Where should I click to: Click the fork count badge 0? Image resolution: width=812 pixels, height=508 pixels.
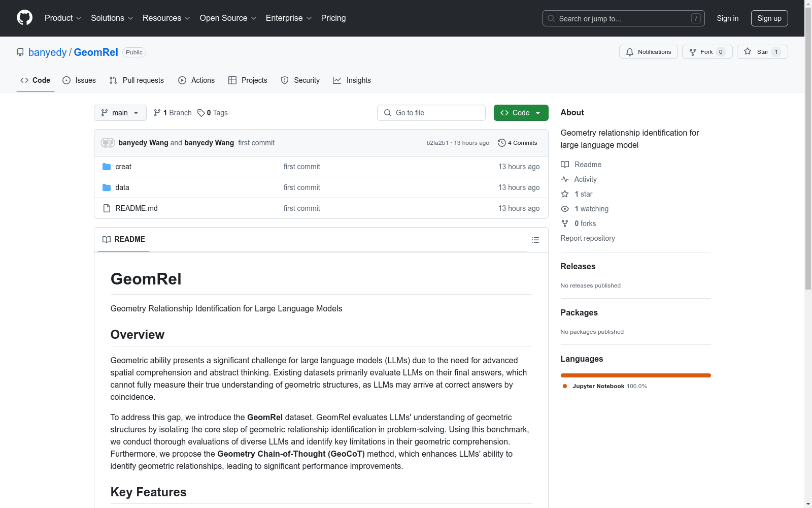pos(721,52)
